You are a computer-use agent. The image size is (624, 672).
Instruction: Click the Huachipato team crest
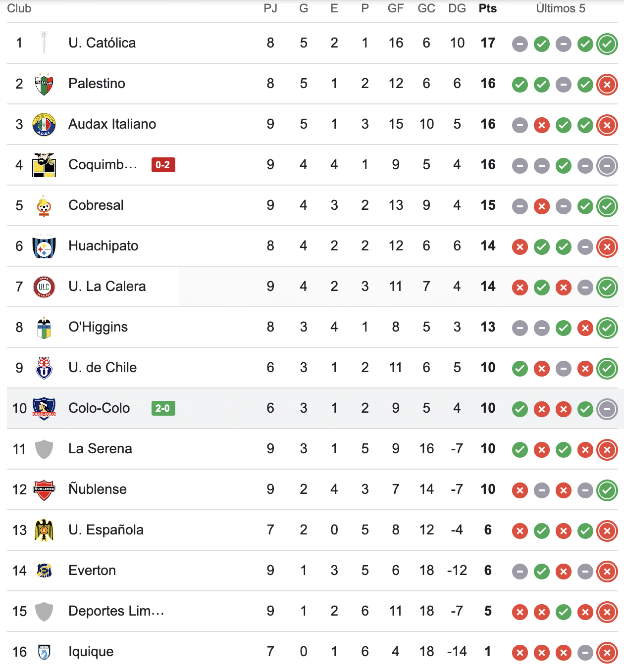[44, 246]
